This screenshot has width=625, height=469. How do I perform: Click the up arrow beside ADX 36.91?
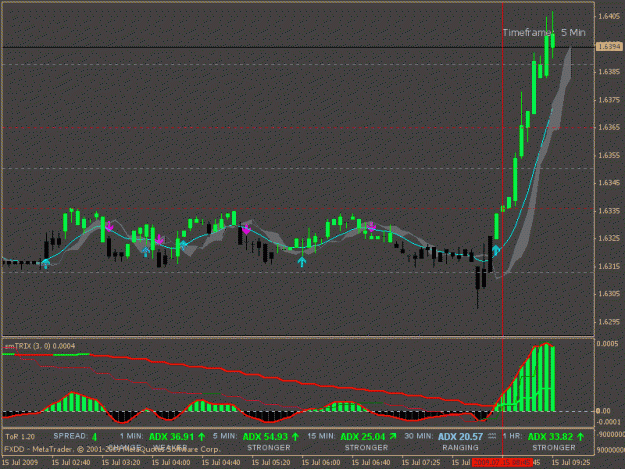click(201, 436)
